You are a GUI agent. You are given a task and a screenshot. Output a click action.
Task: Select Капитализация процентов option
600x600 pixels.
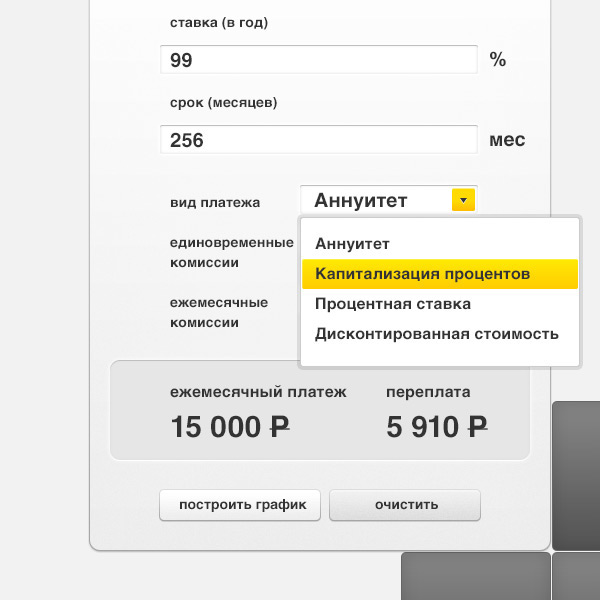tap(440, 274)
